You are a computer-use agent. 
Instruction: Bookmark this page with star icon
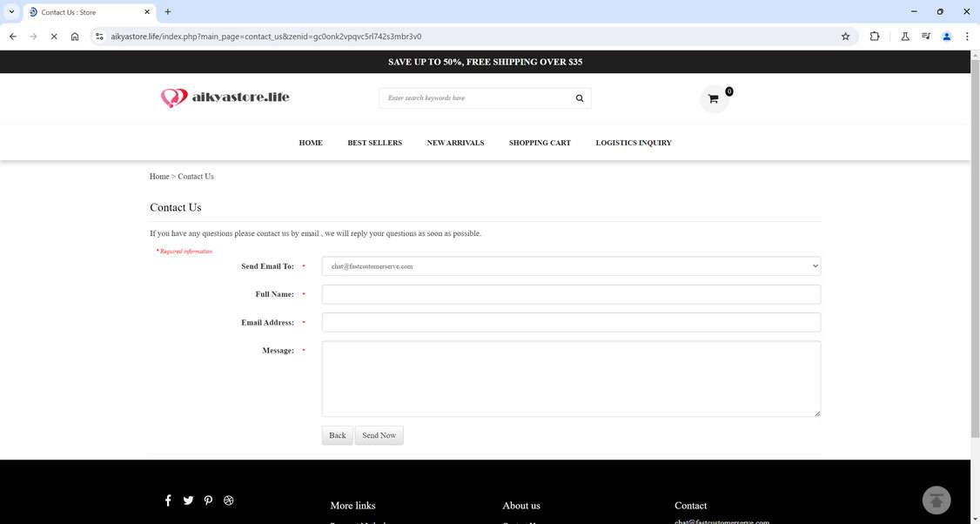coord(846,37)
